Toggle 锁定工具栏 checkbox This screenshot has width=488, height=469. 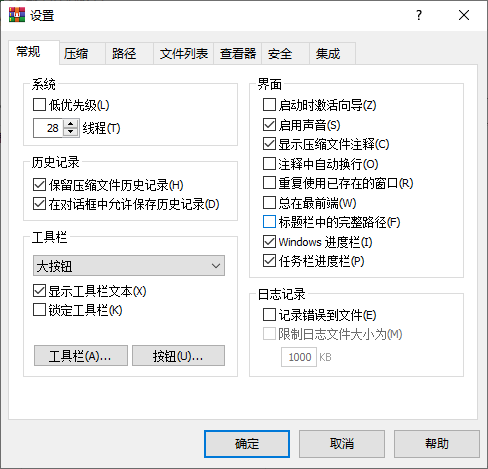tap(39, 310)
